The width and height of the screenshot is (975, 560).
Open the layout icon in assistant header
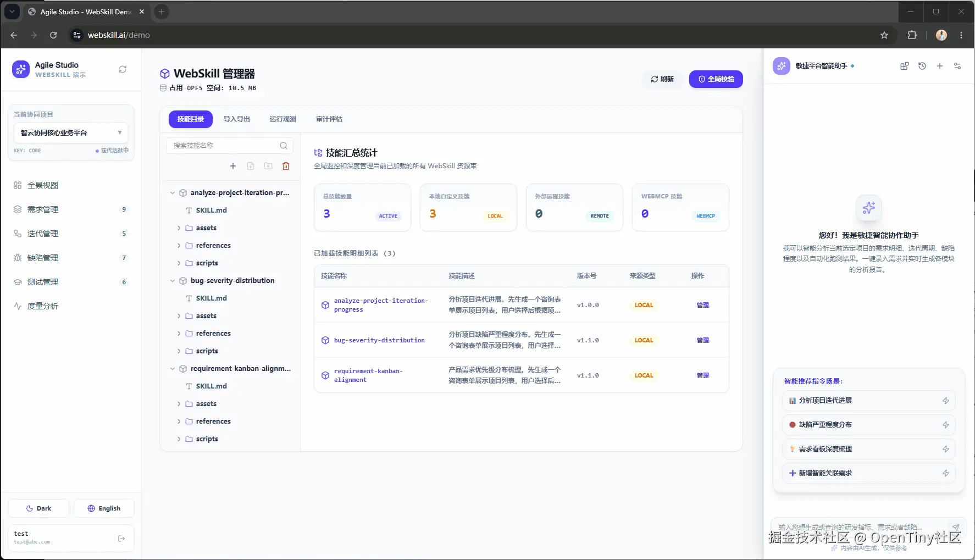click(905, 66)
